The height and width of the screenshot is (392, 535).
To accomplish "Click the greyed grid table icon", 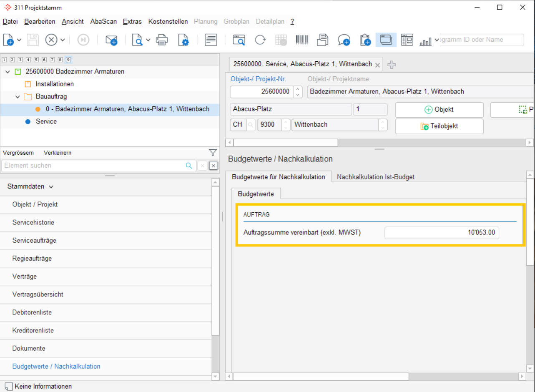I will (281, 40).
